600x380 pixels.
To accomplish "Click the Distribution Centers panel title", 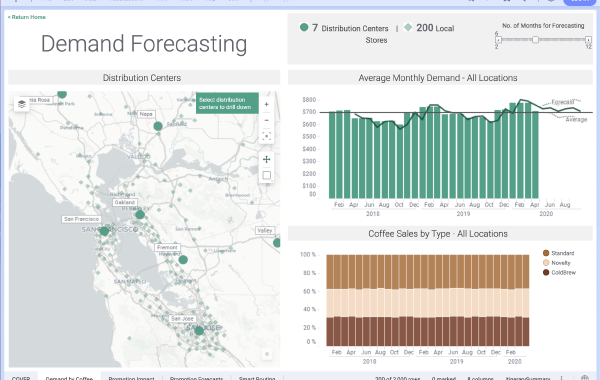I will [142, 78].
